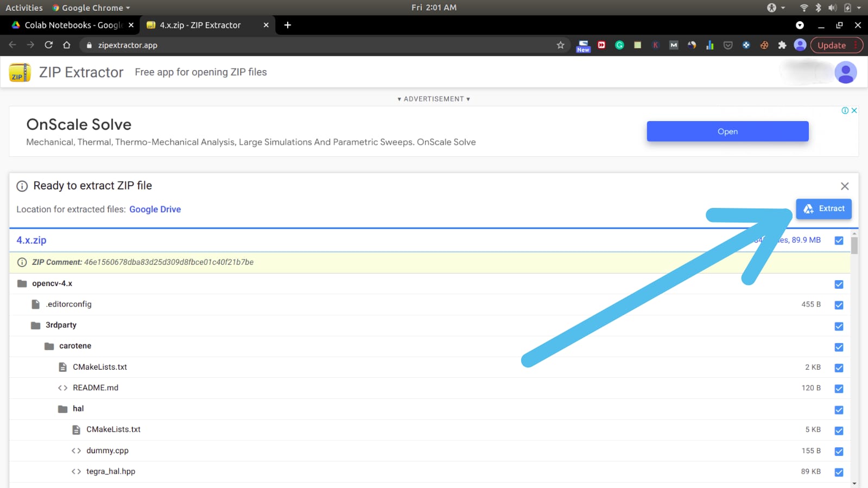Open the system volume icon menu
Viewport: 868px width, 488px height.
(833, 8)
